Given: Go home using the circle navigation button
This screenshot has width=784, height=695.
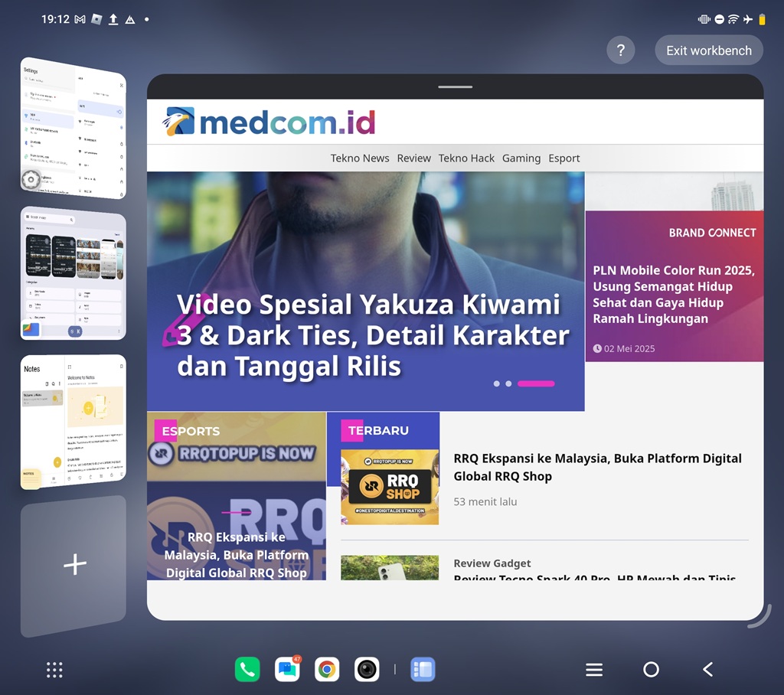Looking at the screenshot, I should click(x=650, y=669).
